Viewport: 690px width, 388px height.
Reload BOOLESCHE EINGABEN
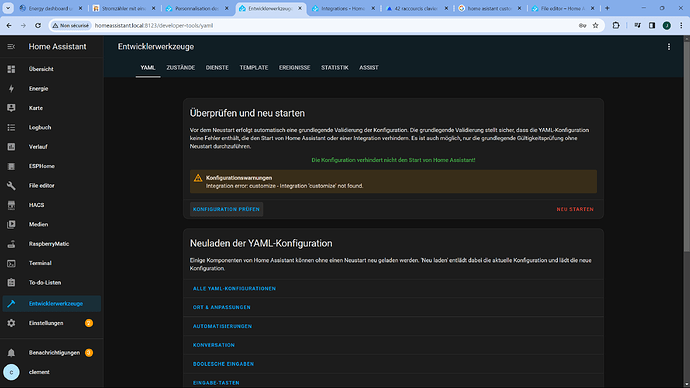[x=223, y=364]
